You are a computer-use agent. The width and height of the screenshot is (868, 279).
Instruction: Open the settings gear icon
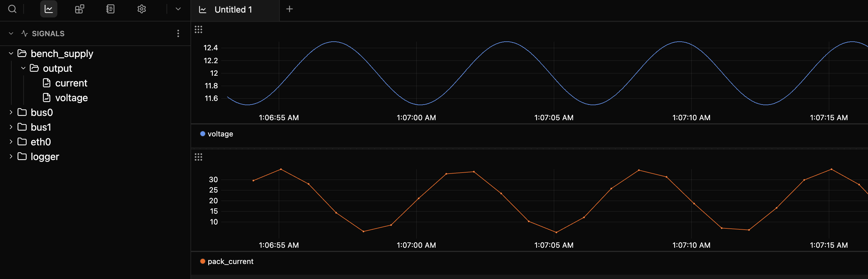click(x=141, y=9)
